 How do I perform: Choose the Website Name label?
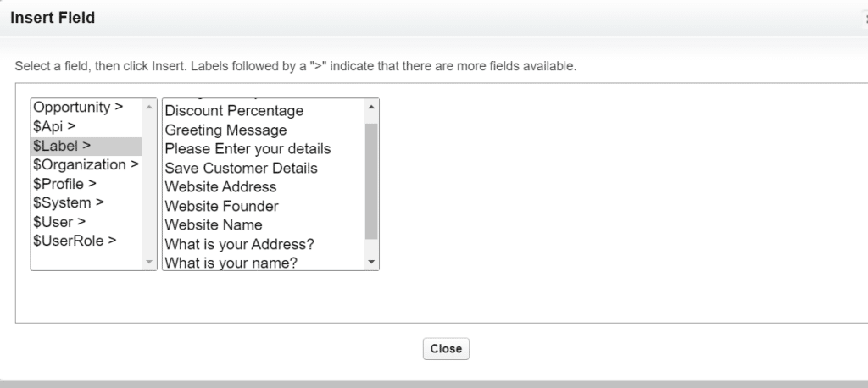point(214,224)
